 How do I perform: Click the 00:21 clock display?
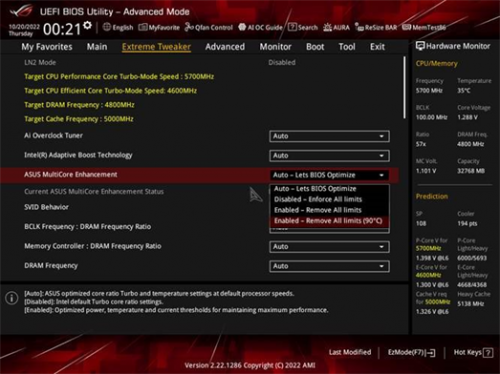tap(62, 29)
